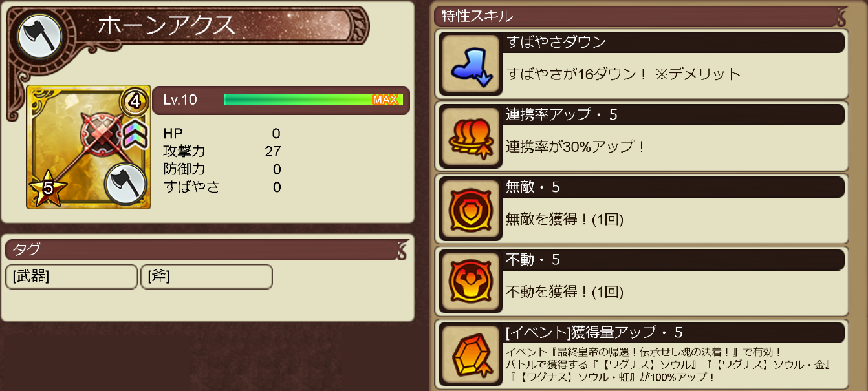This screenshot has width=868, height=391.
Task: Open the すばやさダウン skill title bar
Action: [x=674, y=43]
